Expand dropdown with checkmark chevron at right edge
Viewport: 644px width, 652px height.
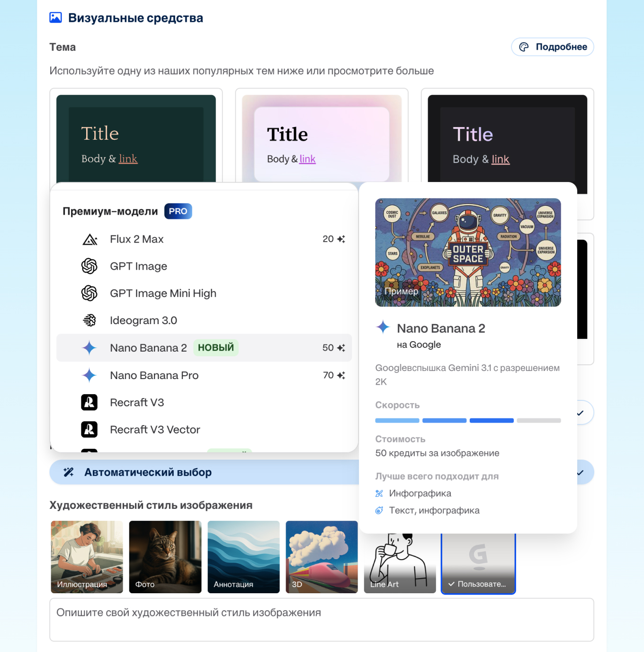tap(581, 413)
